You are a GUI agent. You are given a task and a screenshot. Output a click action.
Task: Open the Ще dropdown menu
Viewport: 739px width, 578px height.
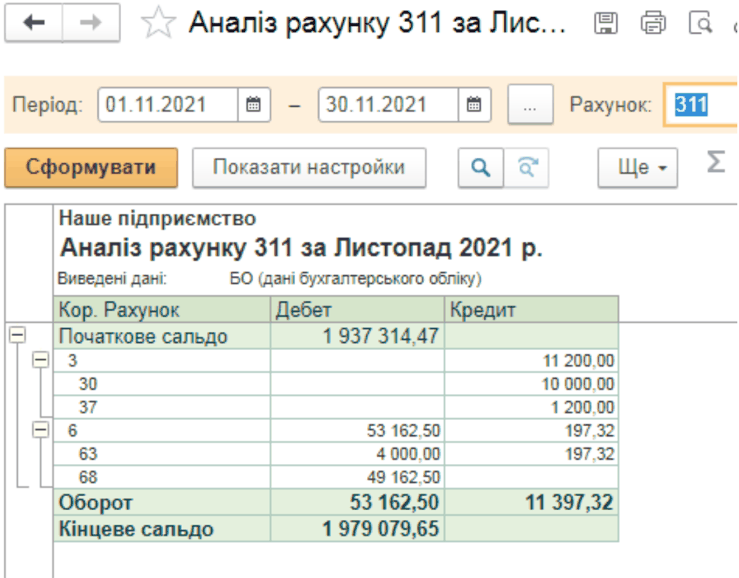tap(636, 167)
